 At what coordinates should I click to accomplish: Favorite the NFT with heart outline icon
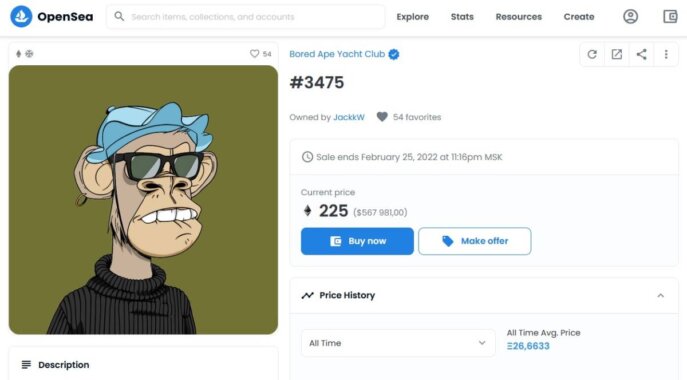coord(255,53)
